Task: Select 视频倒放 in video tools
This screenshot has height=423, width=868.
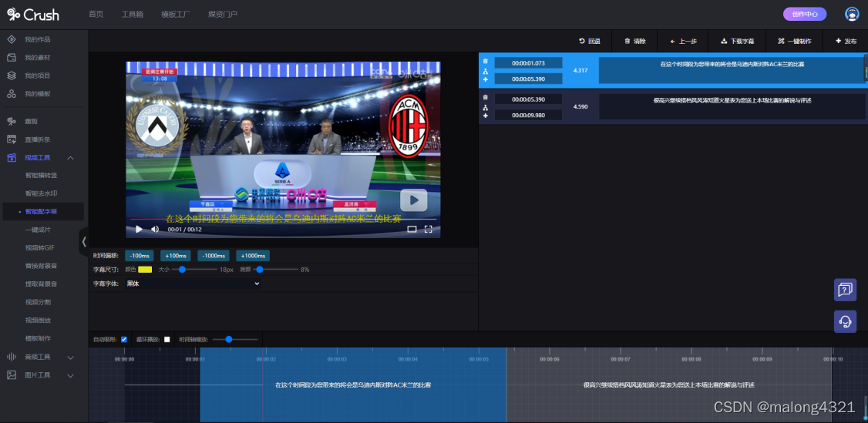Action: tap(38, 321)
